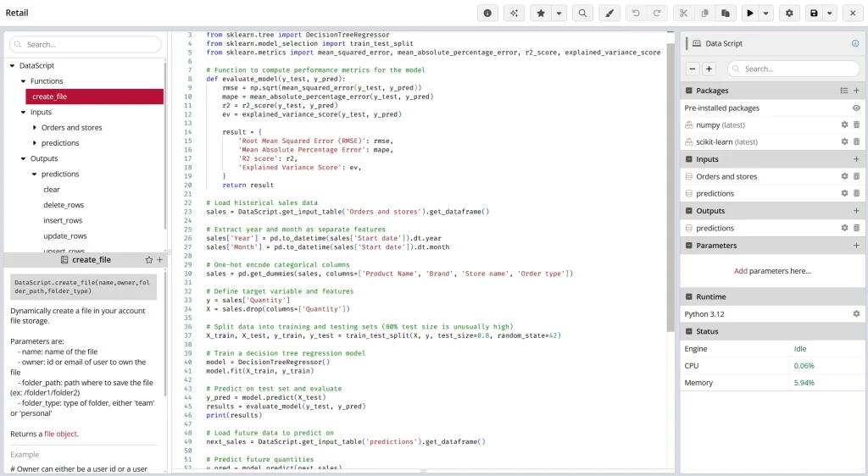Collapse the Status section
Image resolution: width=868 pixels, height=476 pixels.
(x=688, y=332)
